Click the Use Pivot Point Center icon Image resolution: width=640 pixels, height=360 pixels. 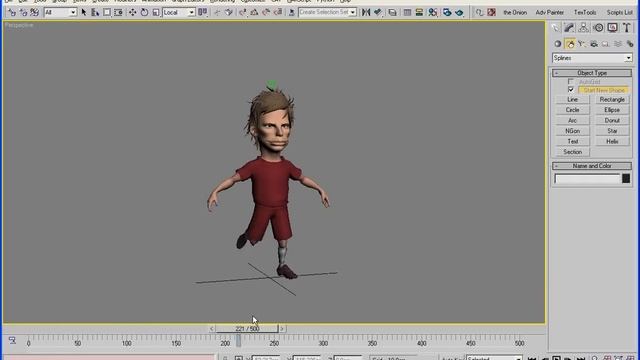click(202, 12)
